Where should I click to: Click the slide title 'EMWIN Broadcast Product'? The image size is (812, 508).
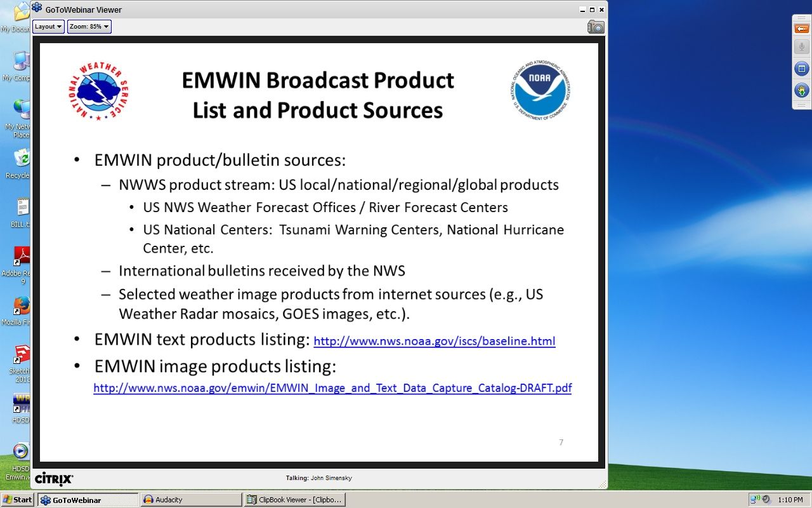pos(318,81)
